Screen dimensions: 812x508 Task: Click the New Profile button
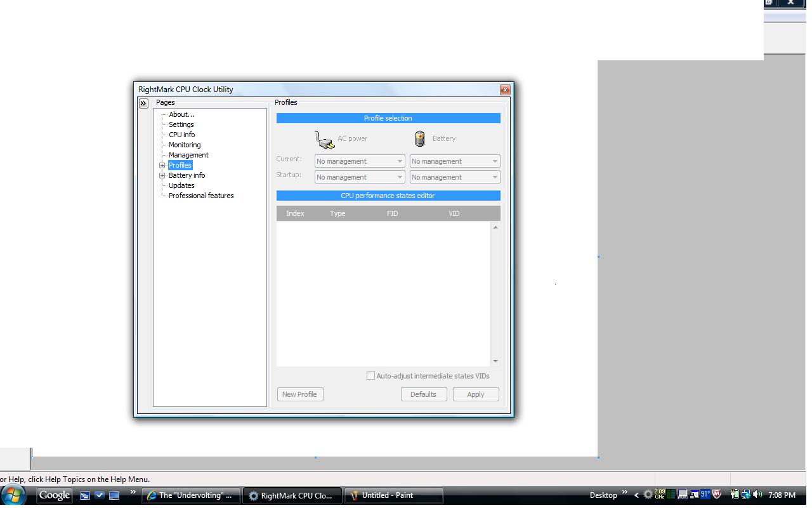[x=299, y=394]
